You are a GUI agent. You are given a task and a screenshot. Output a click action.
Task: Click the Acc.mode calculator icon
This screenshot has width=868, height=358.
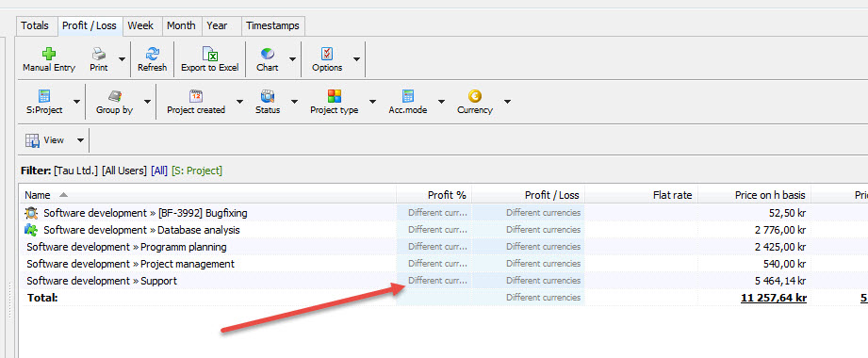click(408, 96)
